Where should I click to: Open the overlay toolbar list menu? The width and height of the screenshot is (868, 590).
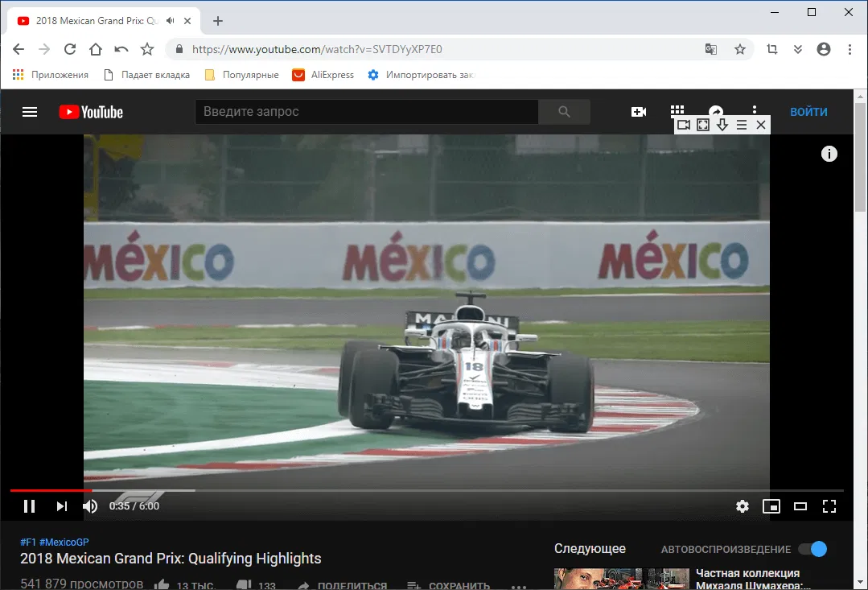coord(742,125)
